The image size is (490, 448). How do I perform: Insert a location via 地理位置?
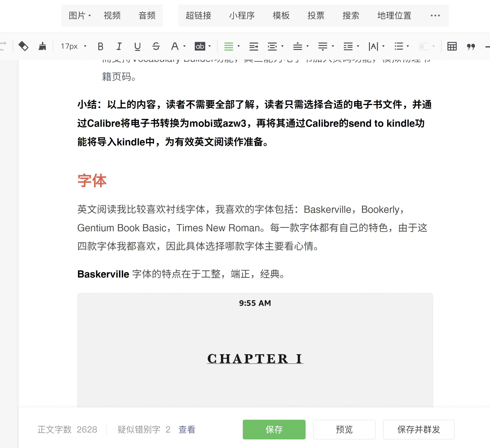pos(394,15)
